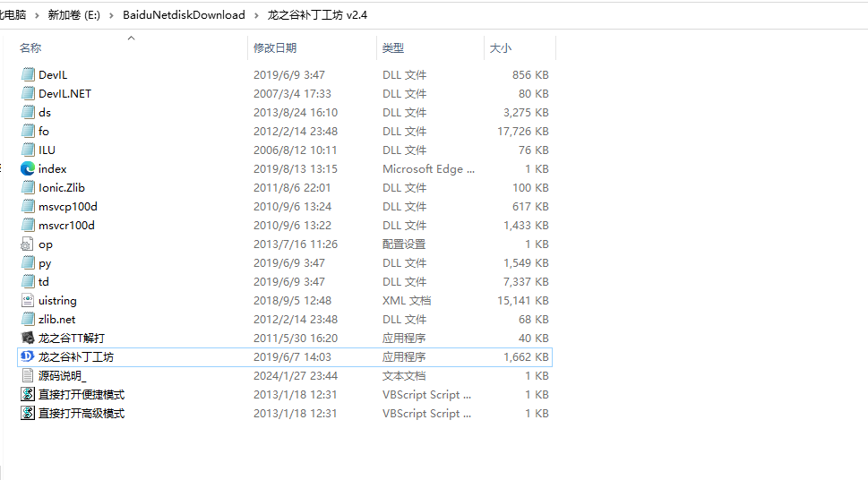868x480 pixels.
Task: Click the date 2024/1/27 23:44
Action: 296,376
